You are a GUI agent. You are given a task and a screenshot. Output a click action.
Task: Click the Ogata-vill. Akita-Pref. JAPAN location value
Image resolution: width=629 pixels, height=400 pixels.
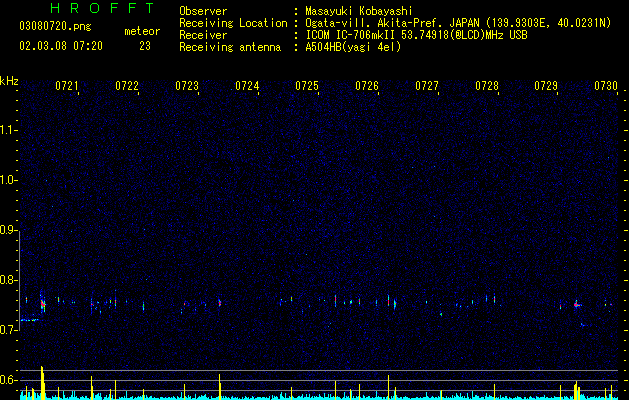[458, 23]
